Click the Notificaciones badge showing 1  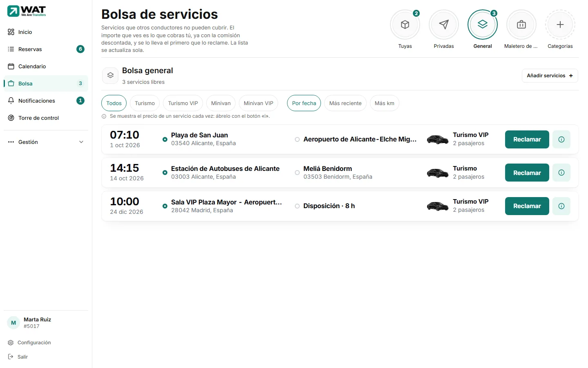click(x=80, y=101)
